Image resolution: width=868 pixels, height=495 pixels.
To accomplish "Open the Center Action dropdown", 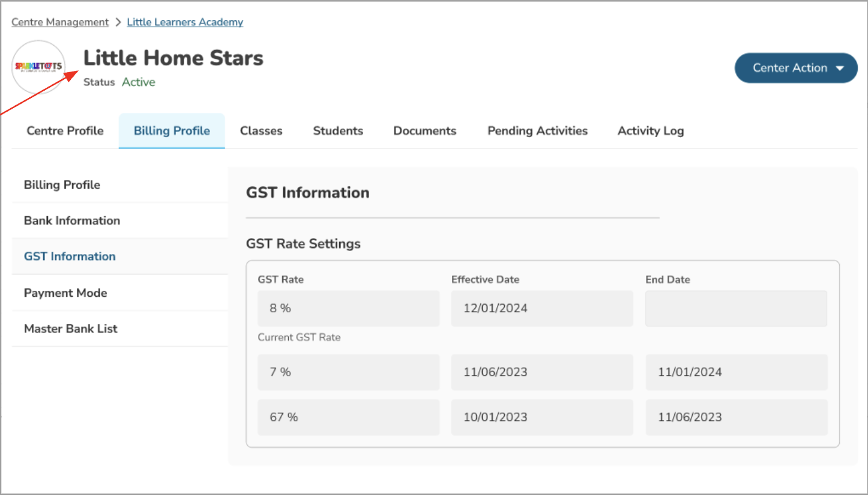I will tap(796, 68).
